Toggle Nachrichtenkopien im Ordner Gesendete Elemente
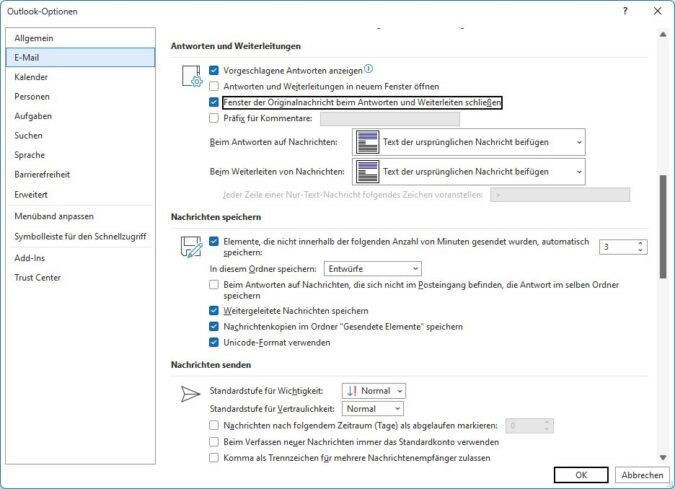Screen dimensions: 675x489 click(x=214, y=326)
